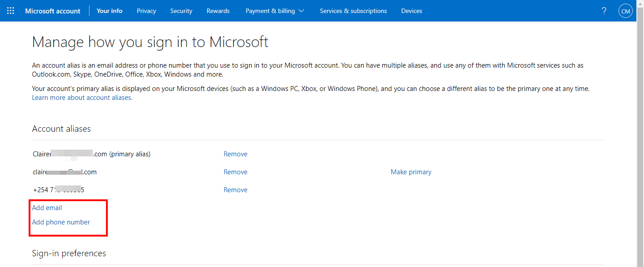Remove the +254 phone number alias
Viewport: 644px width, 267px height.
click(x=235, y=190)
